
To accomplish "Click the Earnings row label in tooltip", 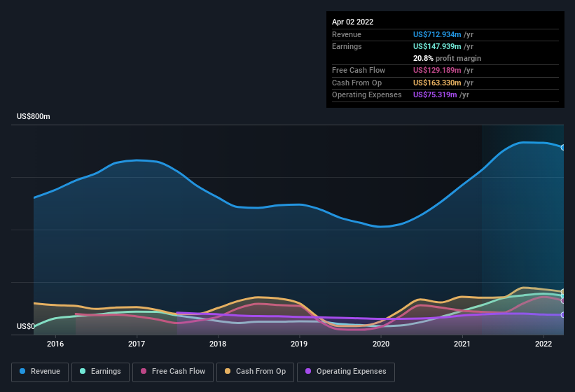I will 347,46.
